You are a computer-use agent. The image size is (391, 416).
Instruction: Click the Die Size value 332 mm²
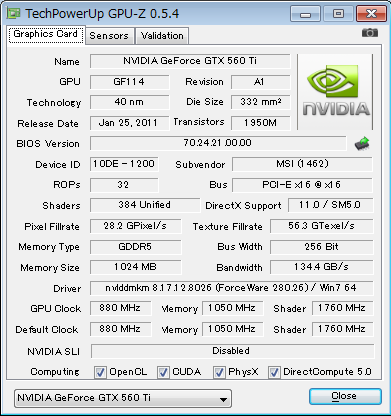coord(260,102)
